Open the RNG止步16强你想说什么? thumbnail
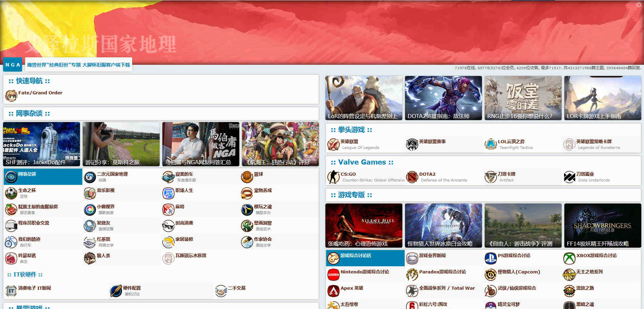Screen dimensions: 644x309 coord(523,98)
